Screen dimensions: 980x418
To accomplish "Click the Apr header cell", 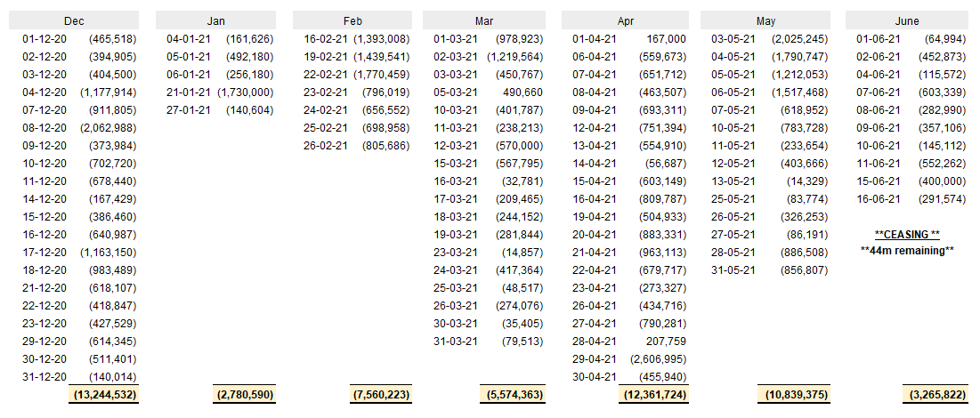I will 626,20.
